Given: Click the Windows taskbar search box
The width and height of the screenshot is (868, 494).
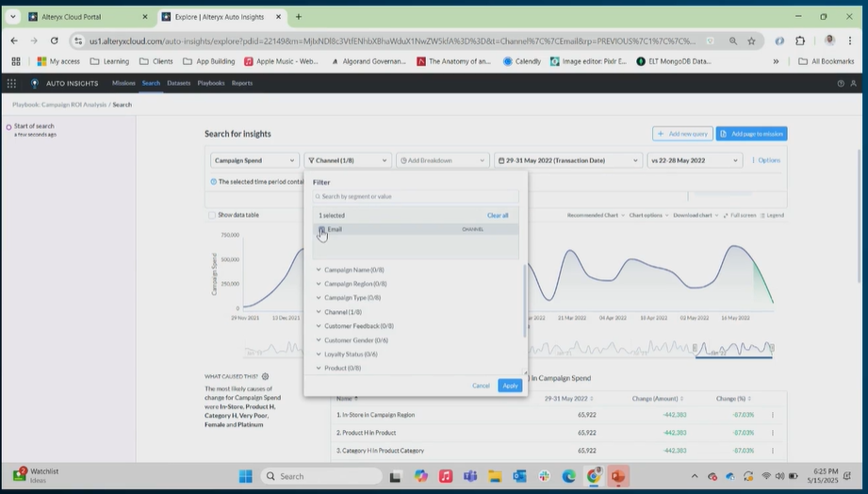Looking at the screenshot, I should [321, 476].
